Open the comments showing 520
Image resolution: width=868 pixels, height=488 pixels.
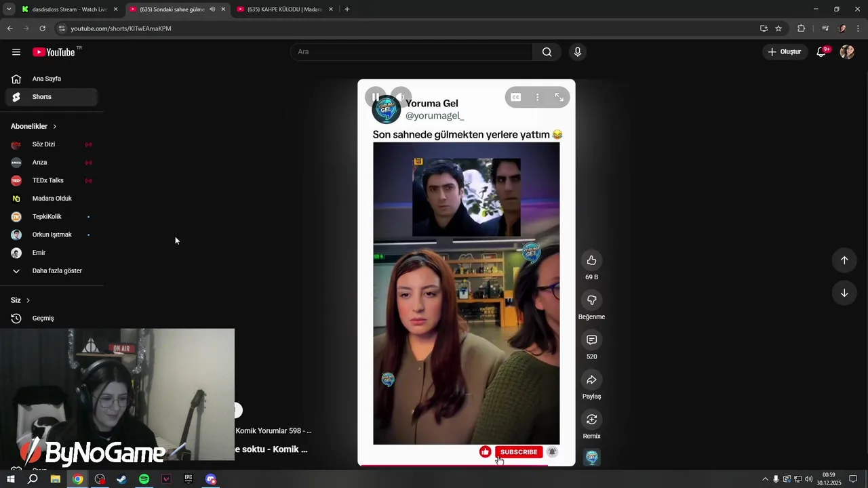click(x=591, y=340)
